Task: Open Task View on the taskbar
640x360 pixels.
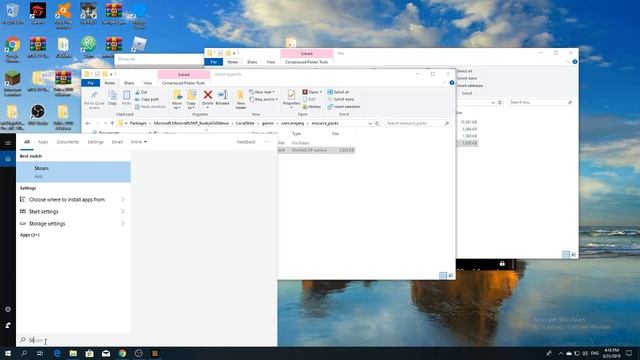Action: [x=40, y=353]
